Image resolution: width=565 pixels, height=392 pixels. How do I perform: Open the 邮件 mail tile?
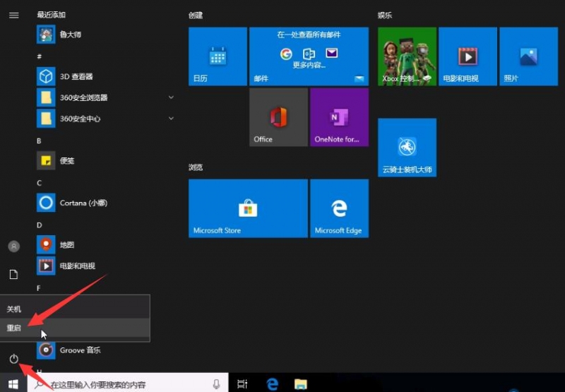pyautogui.click(x=309, y=57)
